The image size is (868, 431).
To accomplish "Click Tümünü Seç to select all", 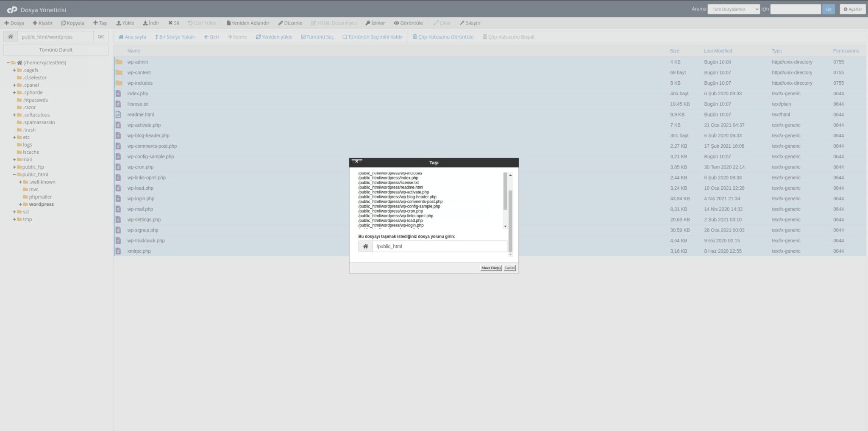I will pyautogui.click(x=317, y=37).
